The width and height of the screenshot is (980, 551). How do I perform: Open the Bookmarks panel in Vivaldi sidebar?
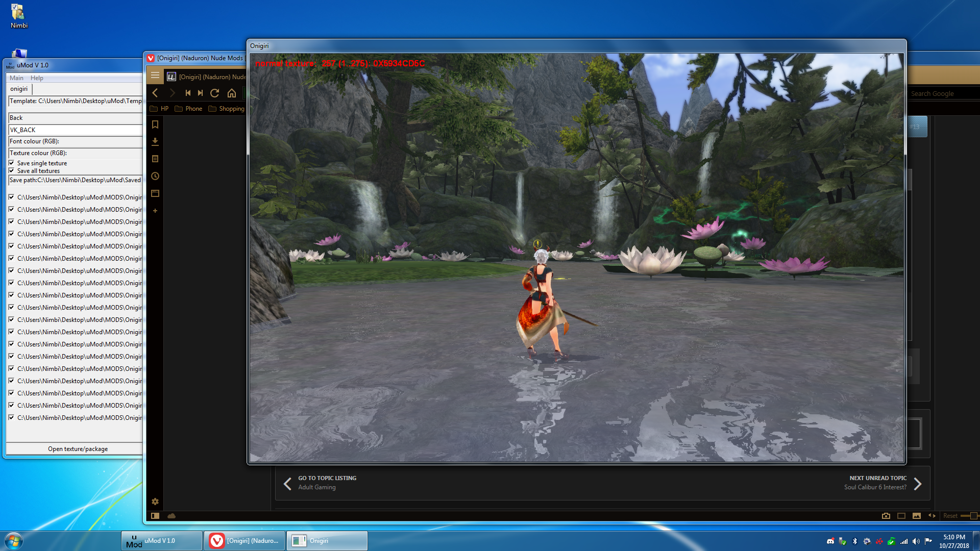(x=155, y=124)
